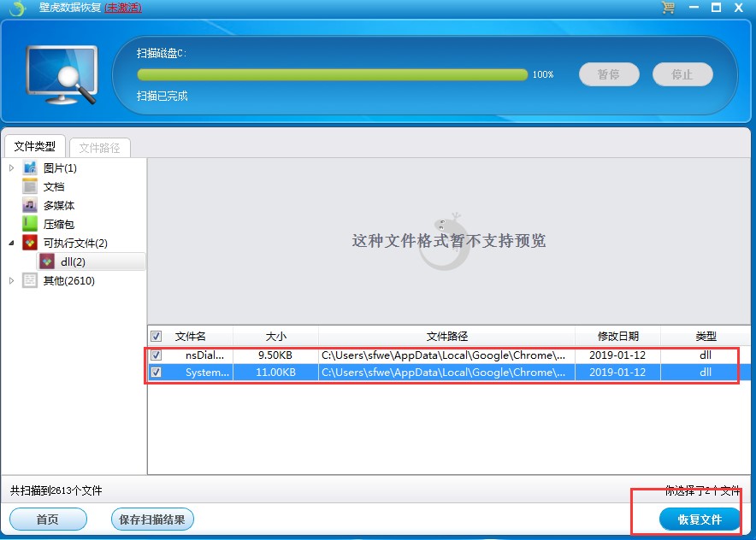Image resolution: width=756 pixels, height=540 pixels.
Task: Expand the 图片(1) tree node
Action: [x=10, y=168]
